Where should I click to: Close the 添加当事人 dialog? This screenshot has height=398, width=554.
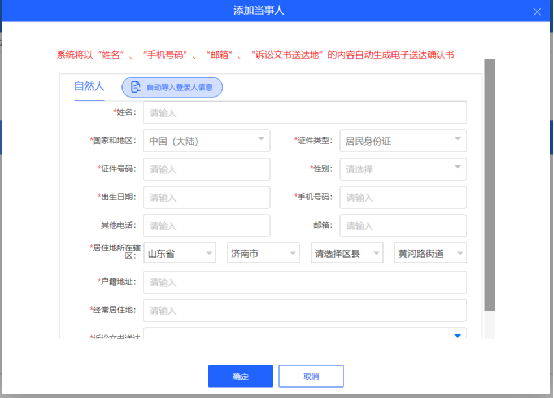click(x=537, y=12)
